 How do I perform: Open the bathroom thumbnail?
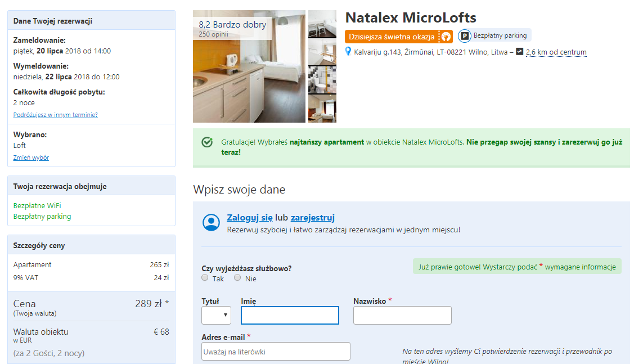(x=322, y=80)
